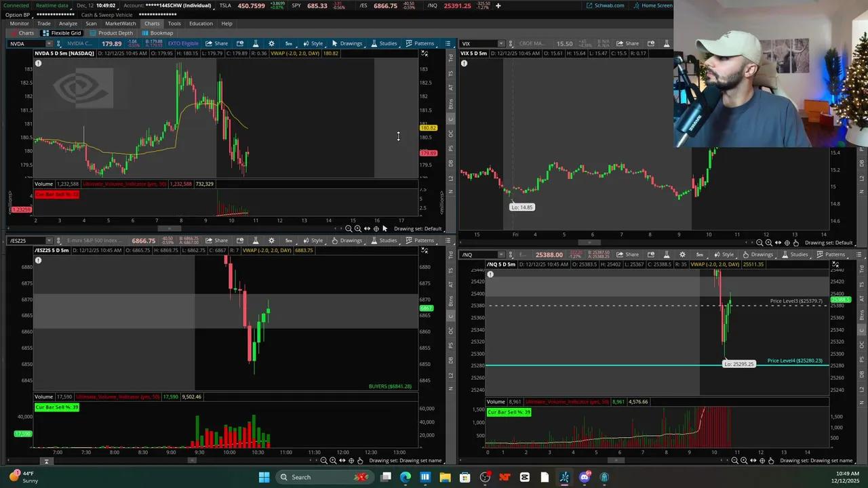Click the add-symbol plus icon in top ticker bar
The width and height of the screenshot is (868, 488).
pos(498,5)
